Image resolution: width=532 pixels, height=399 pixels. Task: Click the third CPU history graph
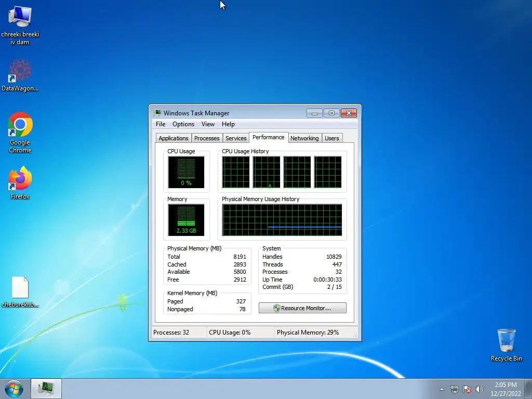point(297,172)
